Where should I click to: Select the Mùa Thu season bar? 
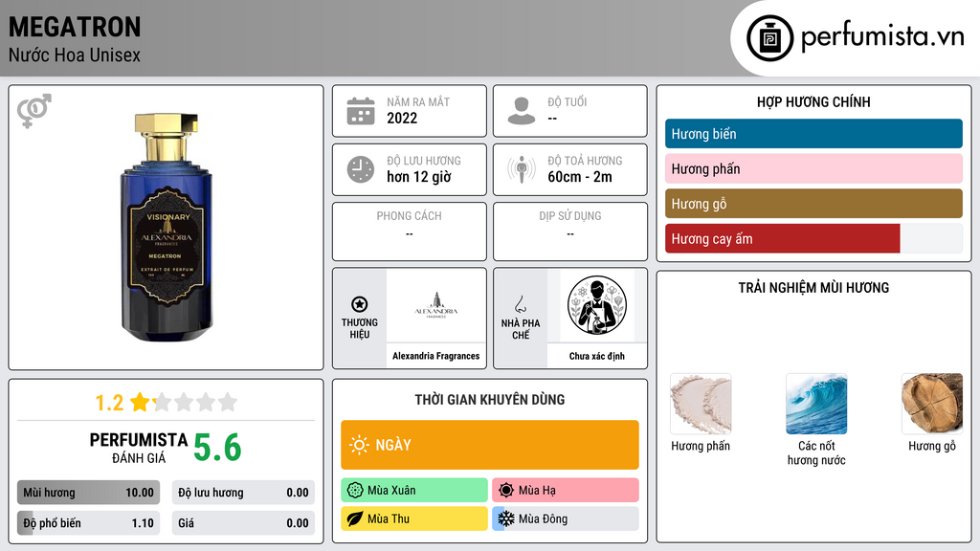point(414,518)
